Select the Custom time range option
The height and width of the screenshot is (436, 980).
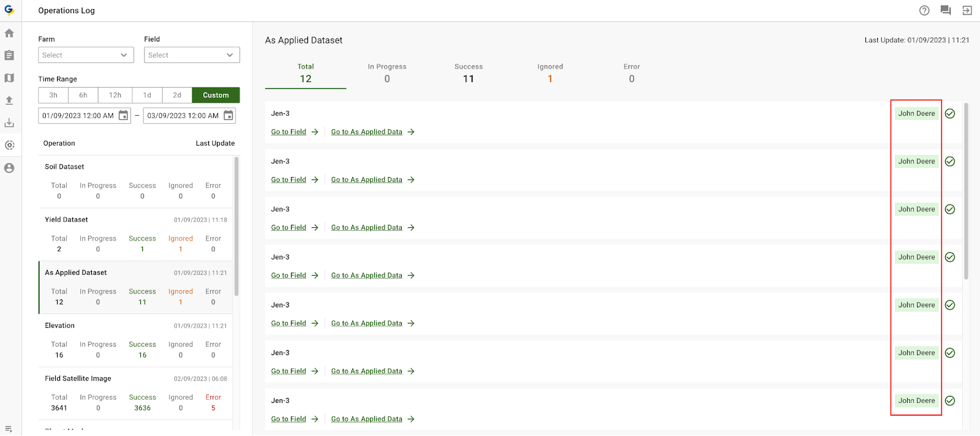216,95
